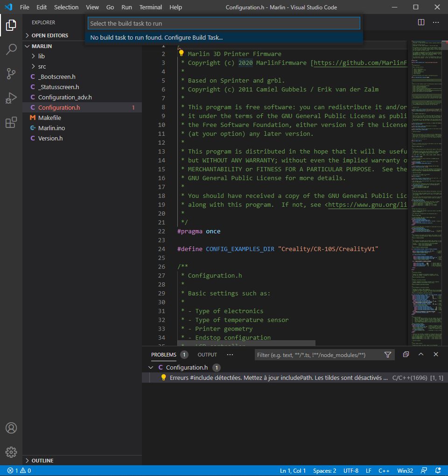This screenshot has height=476, width=448.
Task: Click 'Spaces: 2' indentation setting
Action: tap(324, 470)
